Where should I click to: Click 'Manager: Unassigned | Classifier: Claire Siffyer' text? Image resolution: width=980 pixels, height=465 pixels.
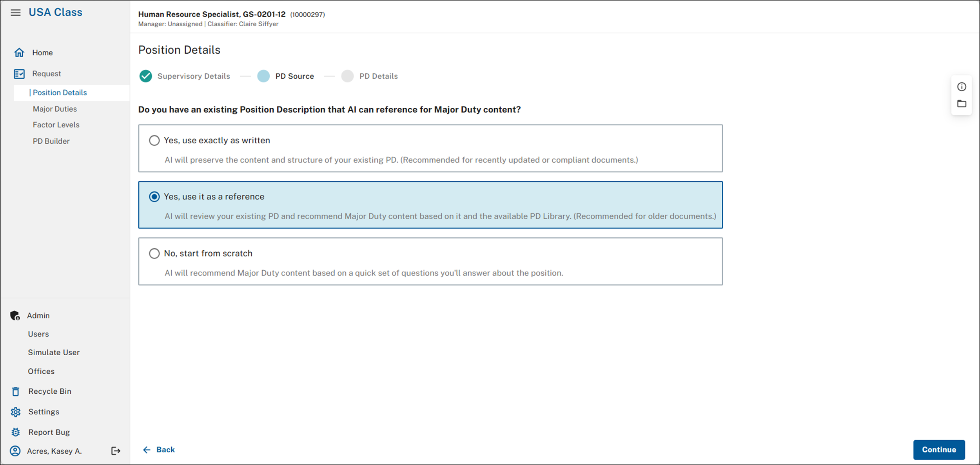click(208, 24)
